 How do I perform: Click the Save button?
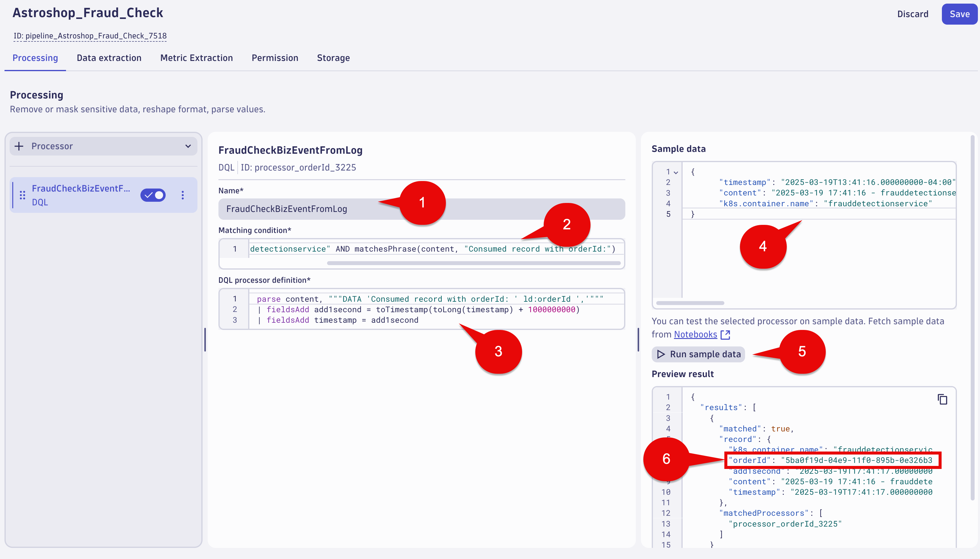point(959,14)
